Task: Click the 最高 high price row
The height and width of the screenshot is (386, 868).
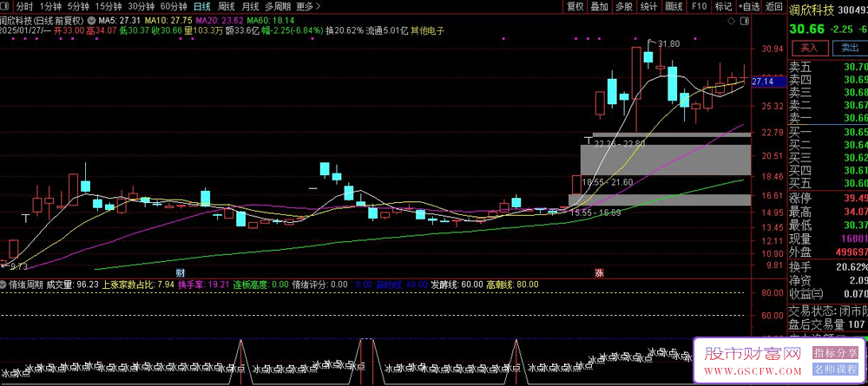Action: (x=827, y=212)
